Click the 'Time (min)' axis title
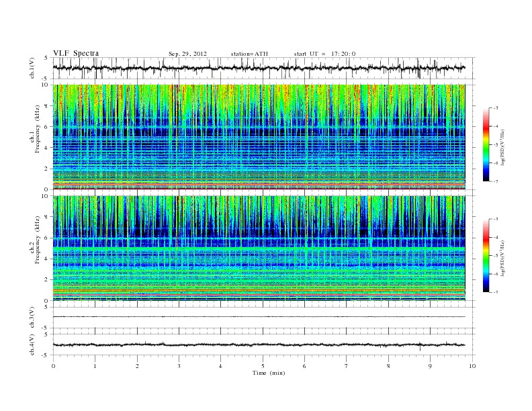 pyautogui.click(x=269, y=373)
